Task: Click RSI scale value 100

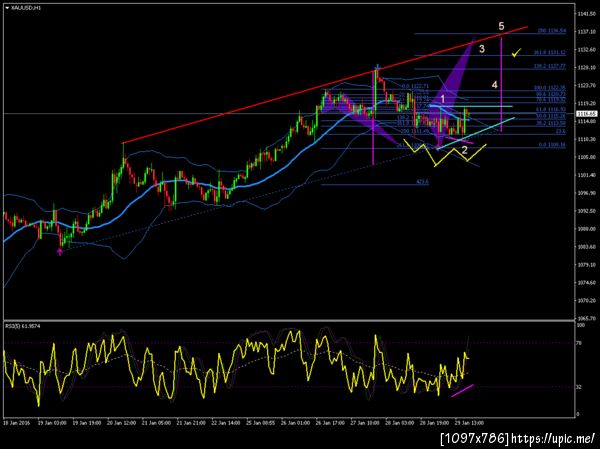Action: pos(580,325)
